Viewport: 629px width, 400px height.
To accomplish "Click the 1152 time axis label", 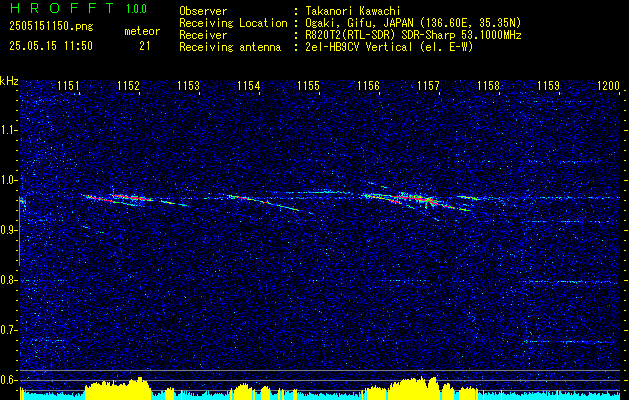I will click(x=128, y=85).
